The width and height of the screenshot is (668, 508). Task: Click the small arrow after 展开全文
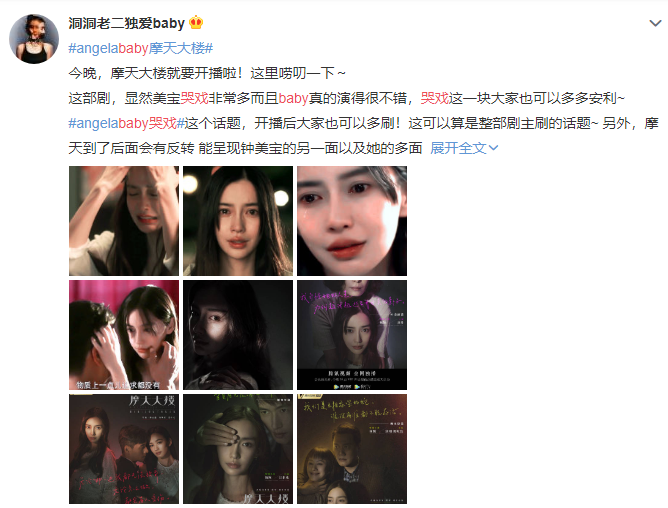point(493,148)
